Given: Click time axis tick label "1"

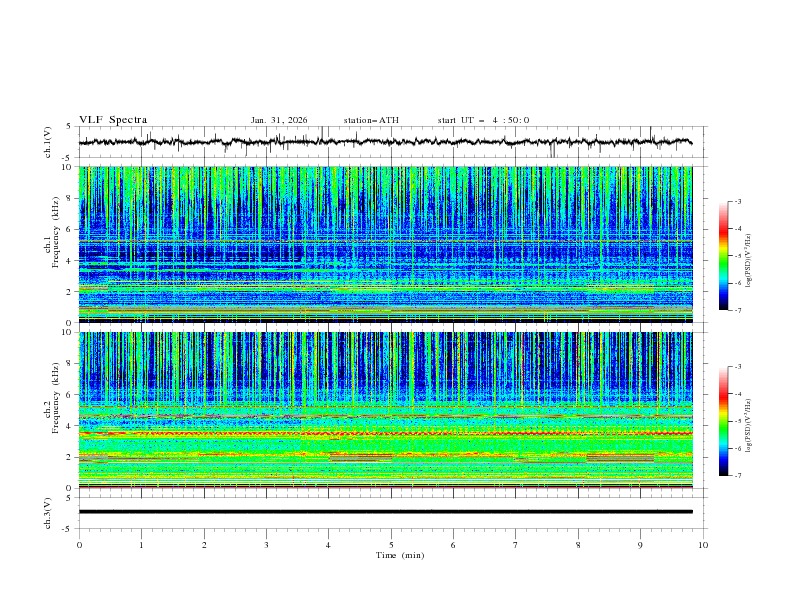Looking at the screenshot, I should click(141, 545).
